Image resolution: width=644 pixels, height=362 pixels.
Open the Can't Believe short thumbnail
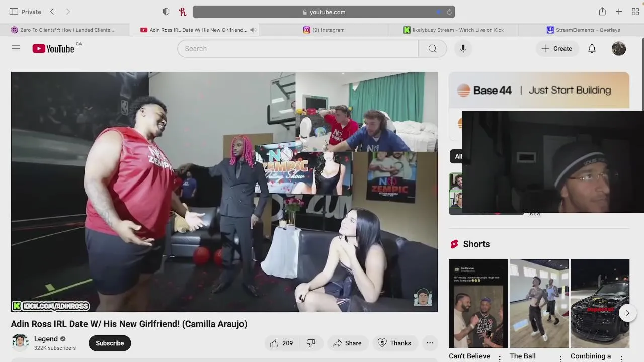478,303
